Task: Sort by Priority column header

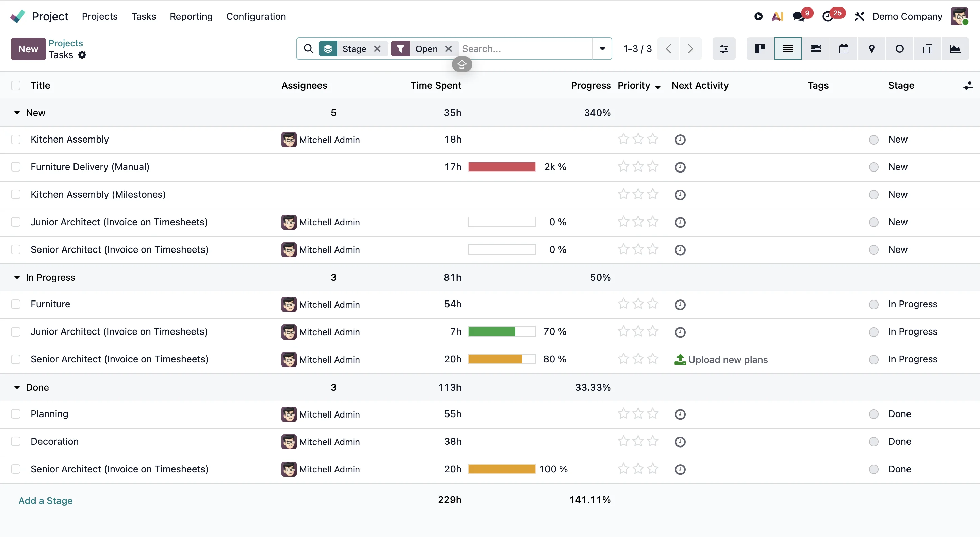Action: [639, 86]
